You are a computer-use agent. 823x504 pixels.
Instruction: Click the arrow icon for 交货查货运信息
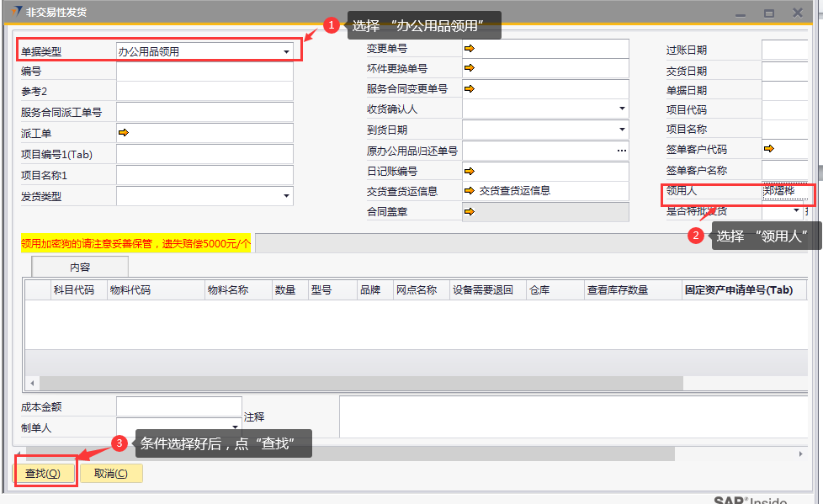pyautogui.click(x=470, y=191)
